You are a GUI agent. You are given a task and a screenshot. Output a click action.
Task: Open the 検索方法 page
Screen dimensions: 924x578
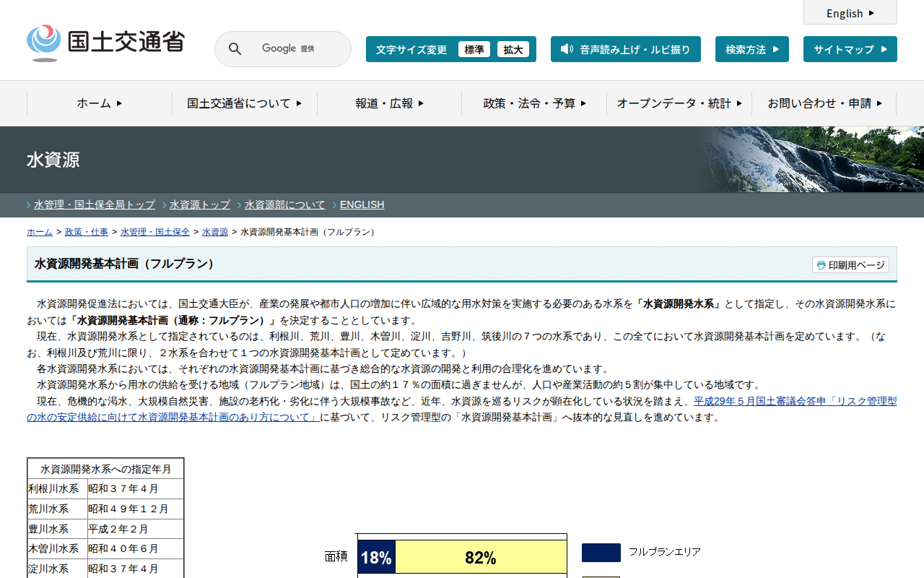tap(752, 49)
